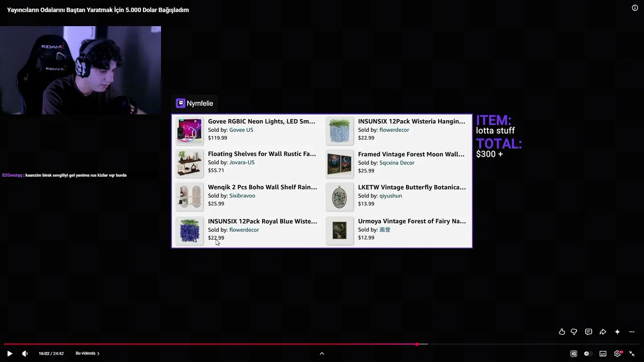Screen dimensions: 644x362
Task: Click the $13.99 price
Action: coord(366,204)
